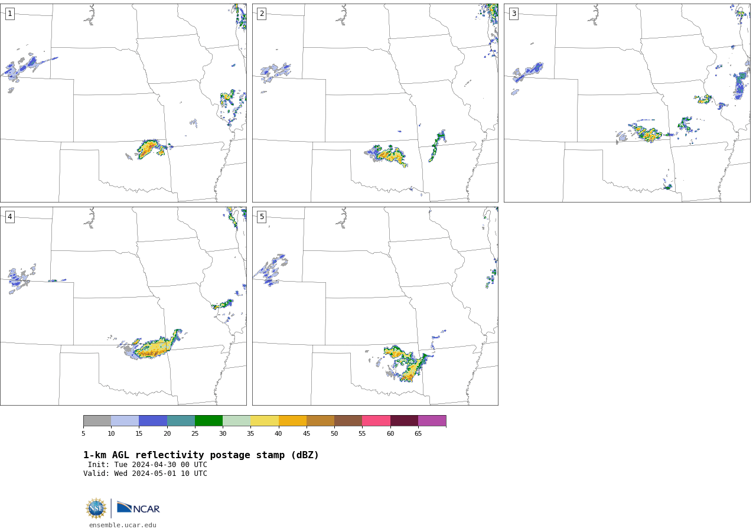Click the colorbar tick label 5

83,433
